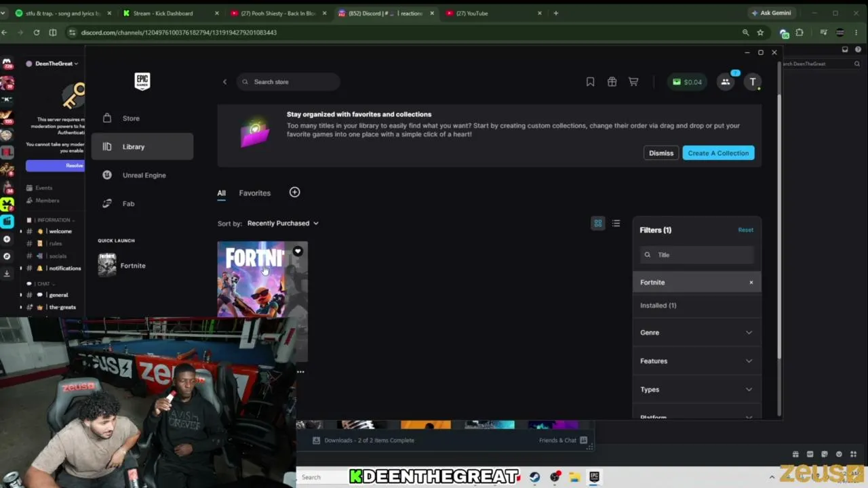Expand the Types filter section

[x=697, y=390]
